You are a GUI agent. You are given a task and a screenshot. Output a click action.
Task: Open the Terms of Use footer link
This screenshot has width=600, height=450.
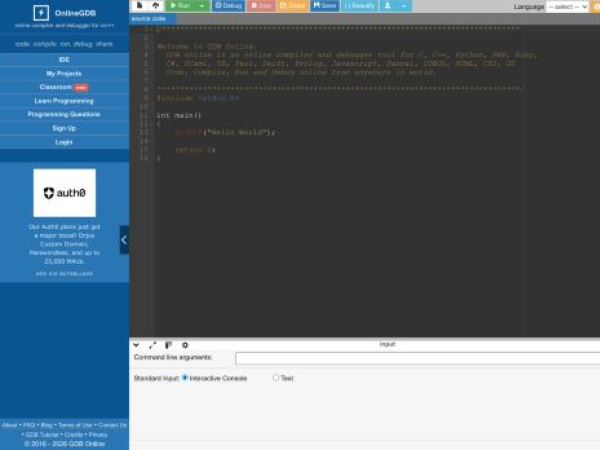[75, 425]
